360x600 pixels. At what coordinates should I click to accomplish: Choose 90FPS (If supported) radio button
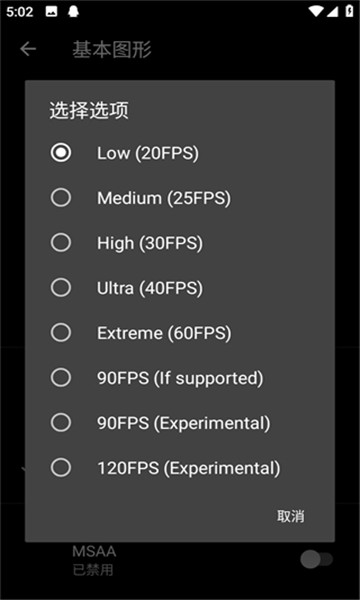click(x=61, y=378)
